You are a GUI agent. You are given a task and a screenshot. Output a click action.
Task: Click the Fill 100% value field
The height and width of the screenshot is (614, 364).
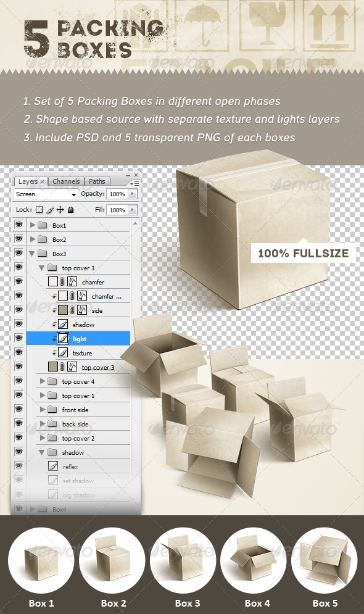[117, 210]
